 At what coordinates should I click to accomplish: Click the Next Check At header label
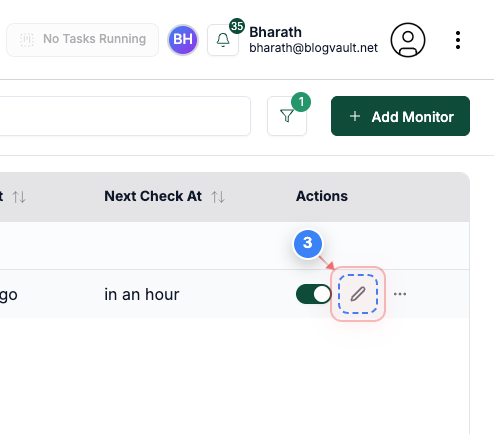[x=153, y=196]
